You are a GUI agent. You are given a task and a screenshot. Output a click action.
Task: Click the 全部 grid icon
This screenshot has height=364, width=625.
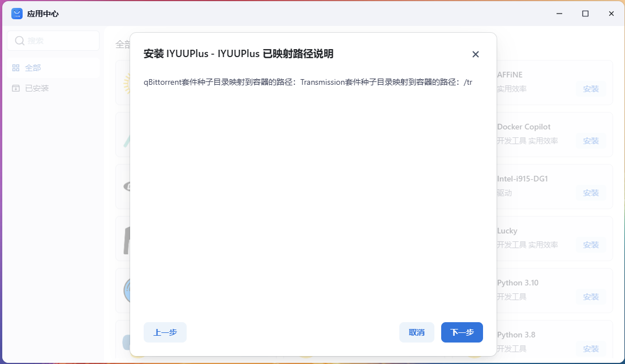tap(16, 68)
